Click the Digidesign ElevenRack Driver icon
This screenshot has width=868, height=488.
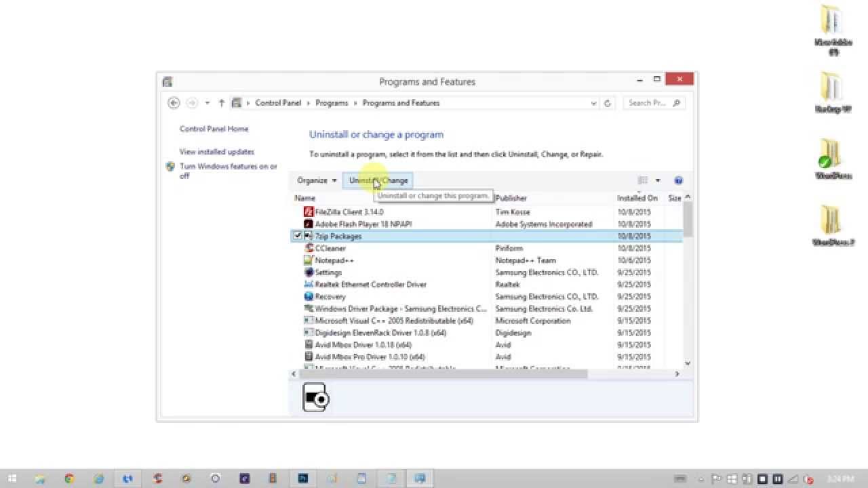pos(309,333)
